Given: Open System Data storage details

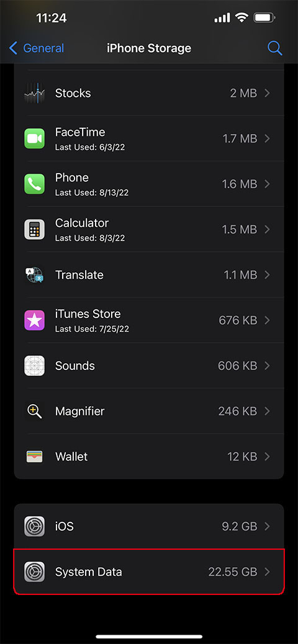Looking at the screenshot, I should 149,571.
